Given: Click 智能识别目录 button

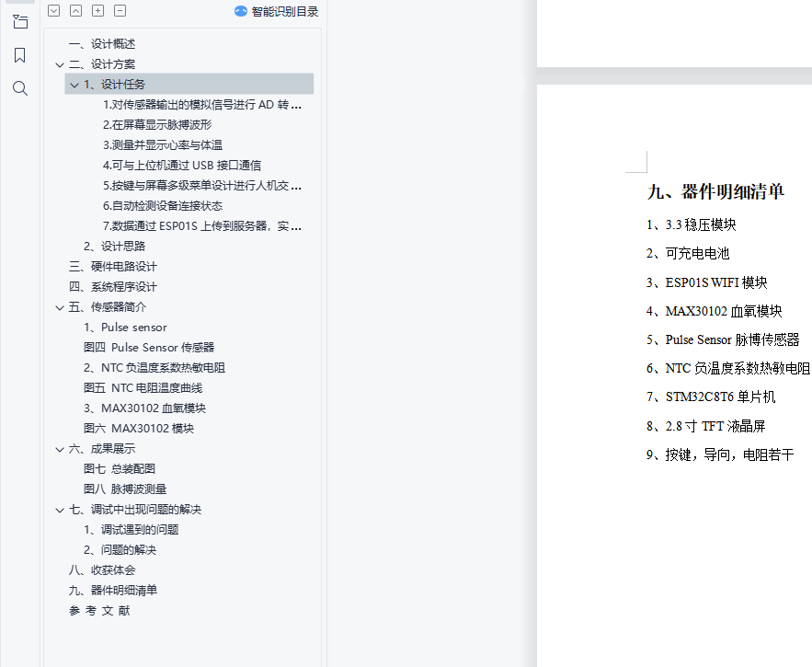Looking at the screenshot, I should pyautogui.click(x=277, y=11).
